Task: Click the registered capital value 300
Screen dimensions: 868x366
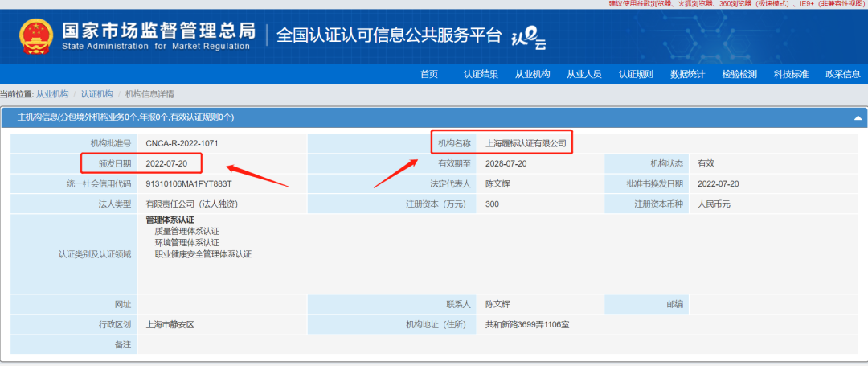Action: coord(492,204)
